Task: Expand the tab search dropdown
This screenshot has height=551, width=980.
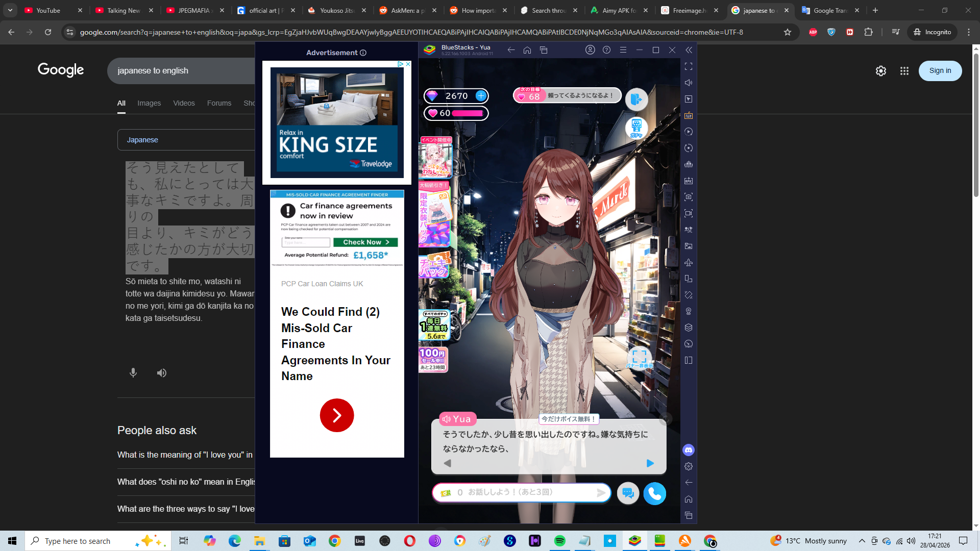Action: point(10,10)
